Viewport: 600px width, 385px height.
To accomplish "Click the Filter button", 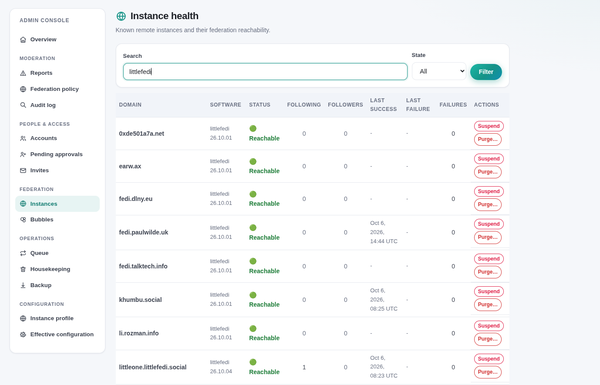I will (486, 72).
